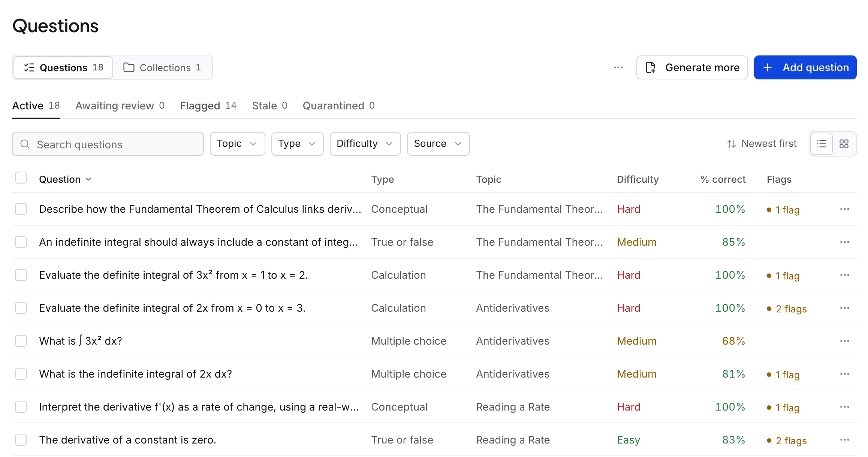Screen dimensions: 868x457
Task: Click '1 flag' on the Interpret the derivative row
Action: (x=783, y=408)
